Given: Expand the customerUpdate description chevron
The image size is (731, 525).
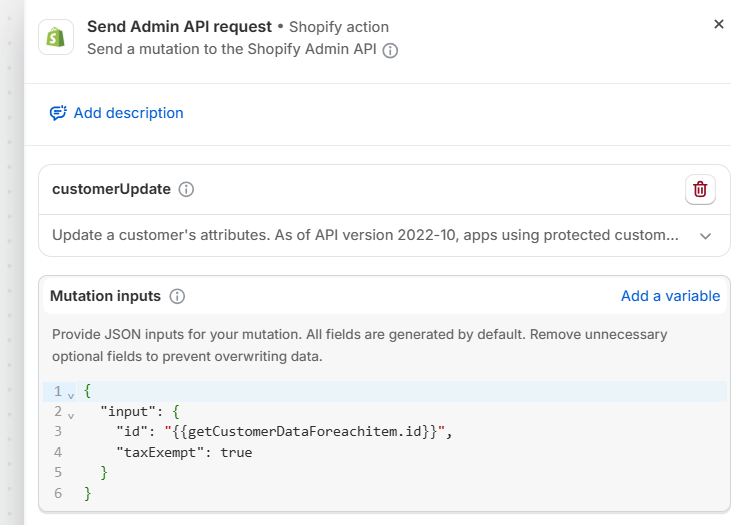Looking at the screenshot, I should coord(705,236).
